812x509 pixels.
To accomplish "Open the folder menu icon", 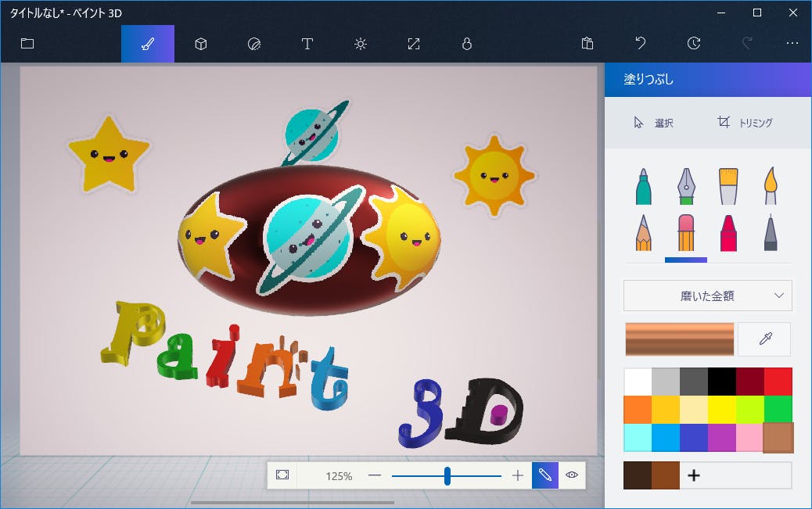I will (27, 44).
